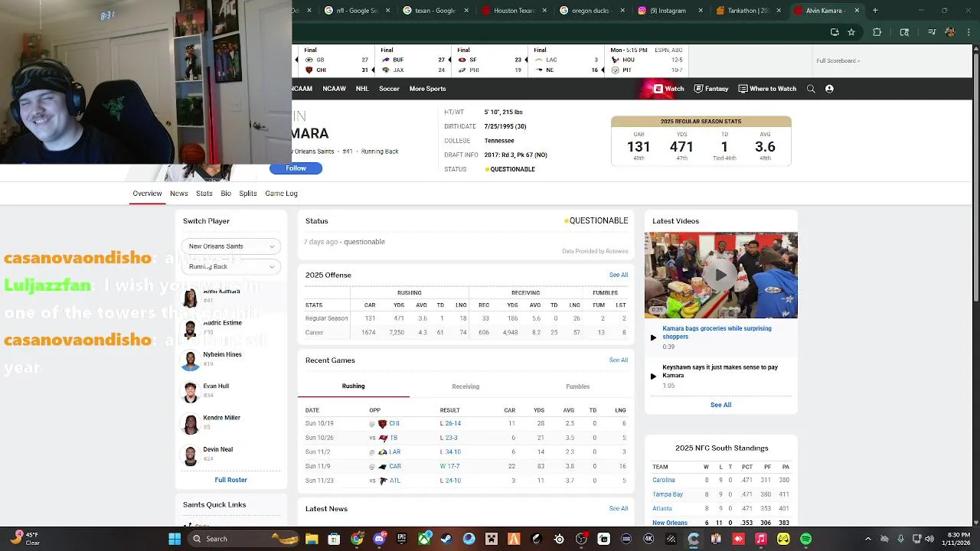
Task: Open Where to Watch in nav bar
Action: [x=767, y=89]
